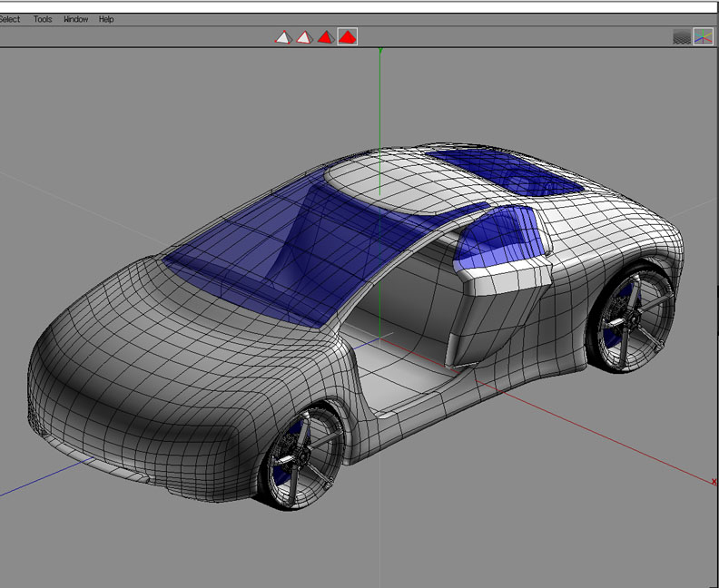The width and height of the screenshot is (719, 588).
Task: Select edge selection mode pyramid icon
Action: [x=304, y=37]
